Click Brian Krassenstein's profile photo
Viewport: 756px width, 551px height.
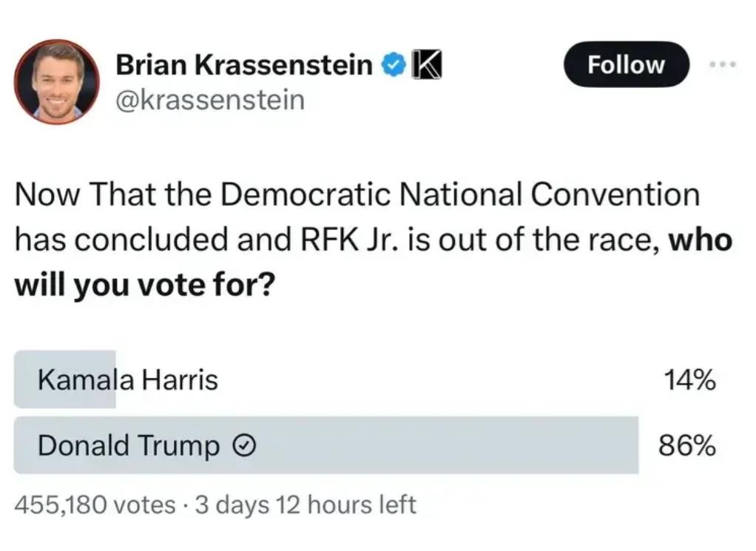pos(57,82)
